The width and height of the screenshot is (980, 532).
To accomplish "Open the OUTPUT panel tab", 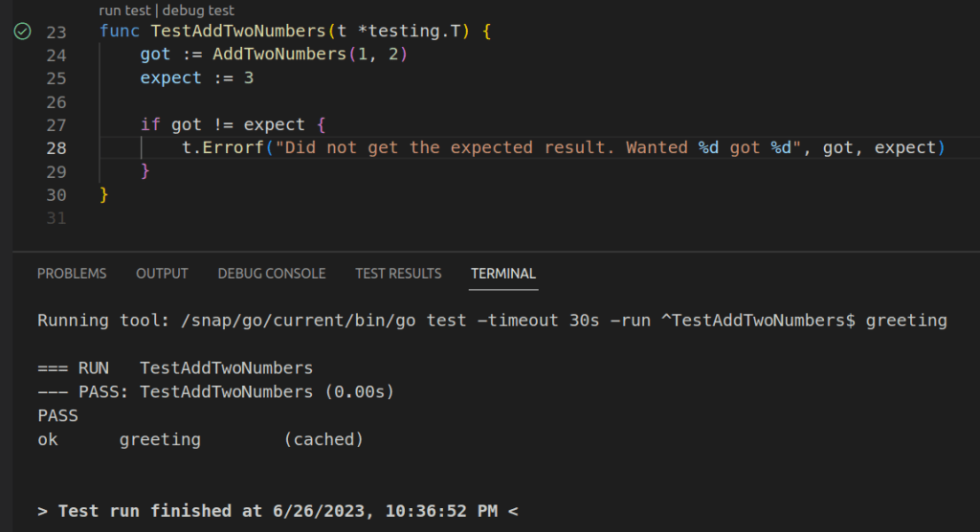I will click(x=162, y=274).
